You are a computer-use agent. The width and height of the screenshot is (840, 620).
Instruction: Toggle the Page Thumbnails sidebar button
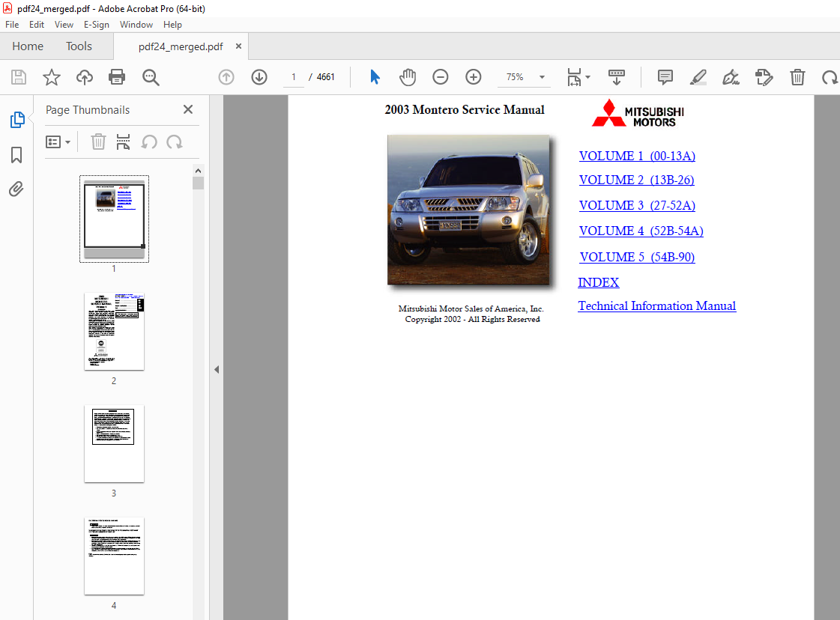(16, 120)
